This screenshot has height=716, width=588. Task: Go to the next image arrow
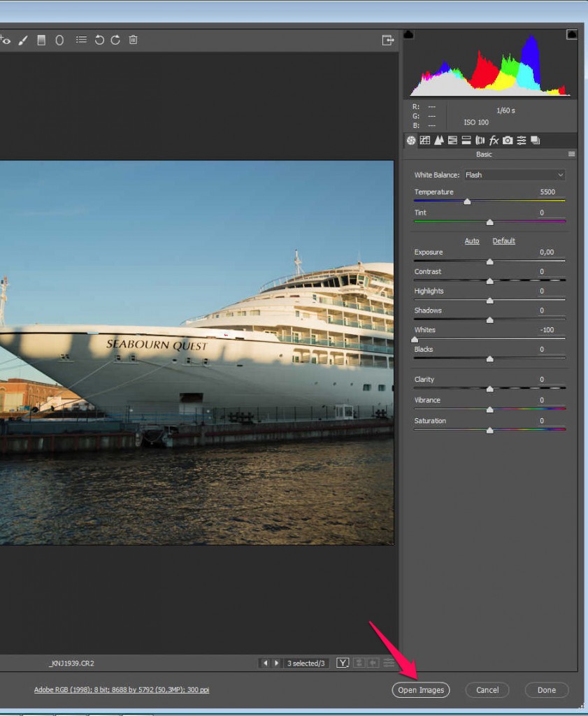click(x=277, y=663)
